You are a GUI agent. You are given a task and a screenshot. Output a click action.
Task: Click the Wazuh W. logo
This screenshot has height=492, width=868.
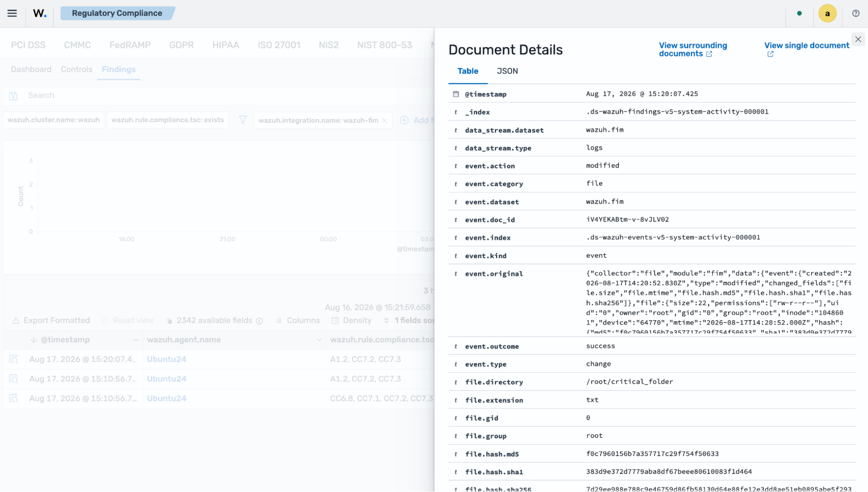(x=40, y=13)
